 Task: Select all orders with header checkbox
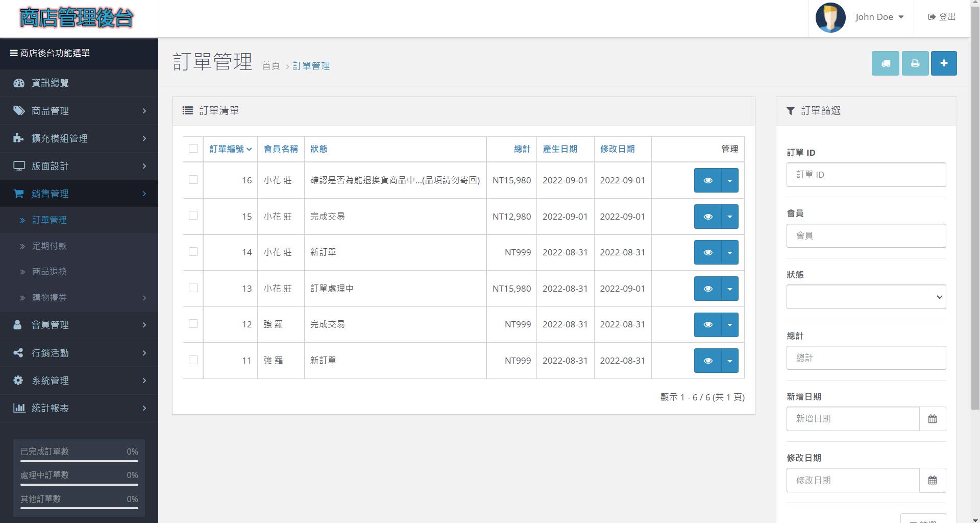coord(193,148)
